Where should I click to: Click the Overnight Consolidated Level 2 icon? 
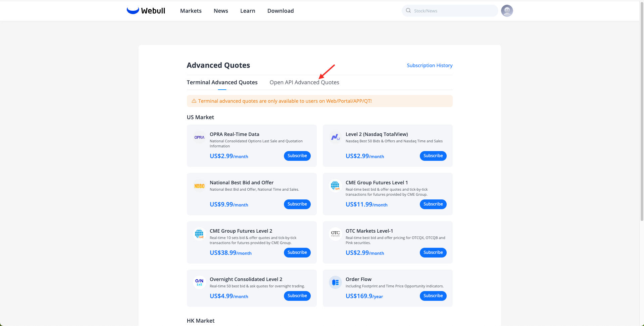pos(199,282)
